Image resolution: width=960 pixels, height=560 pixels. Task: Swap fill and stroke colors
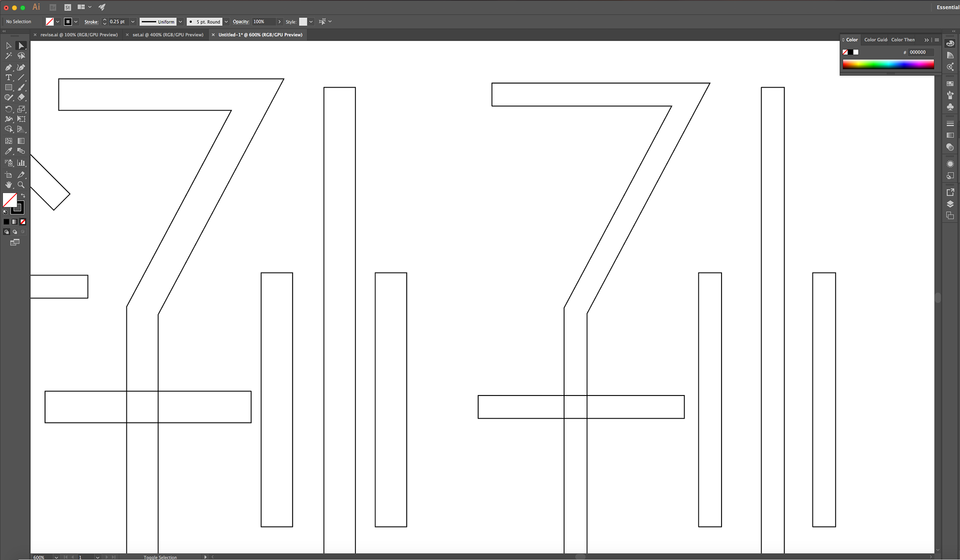pyautogui.click(x=23, y=195)
